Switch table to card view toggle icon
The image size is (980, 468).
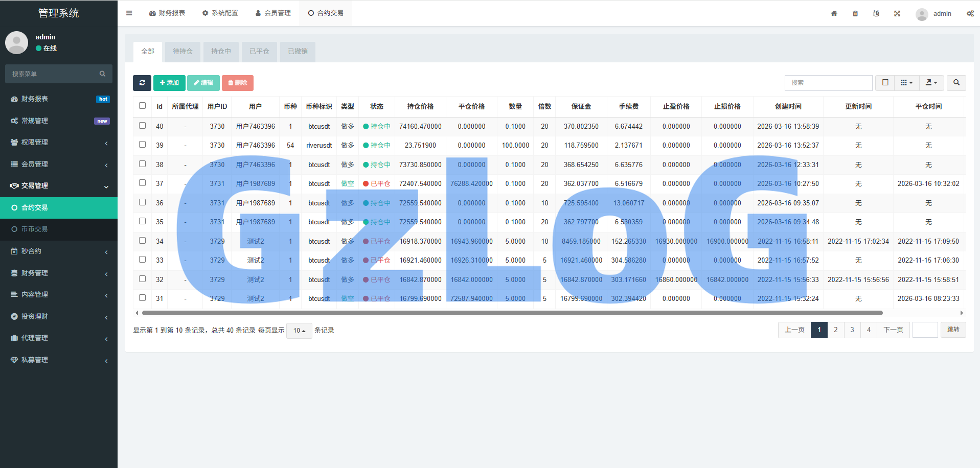885,83
